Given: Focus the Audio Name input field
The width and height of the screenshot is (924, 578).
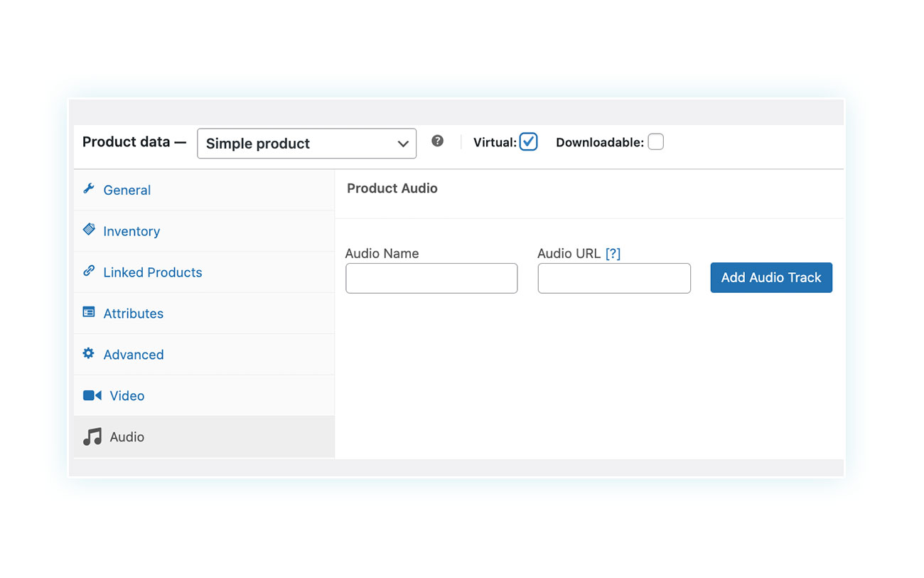Looking at the screenshot, I should [x=431, y=278].
